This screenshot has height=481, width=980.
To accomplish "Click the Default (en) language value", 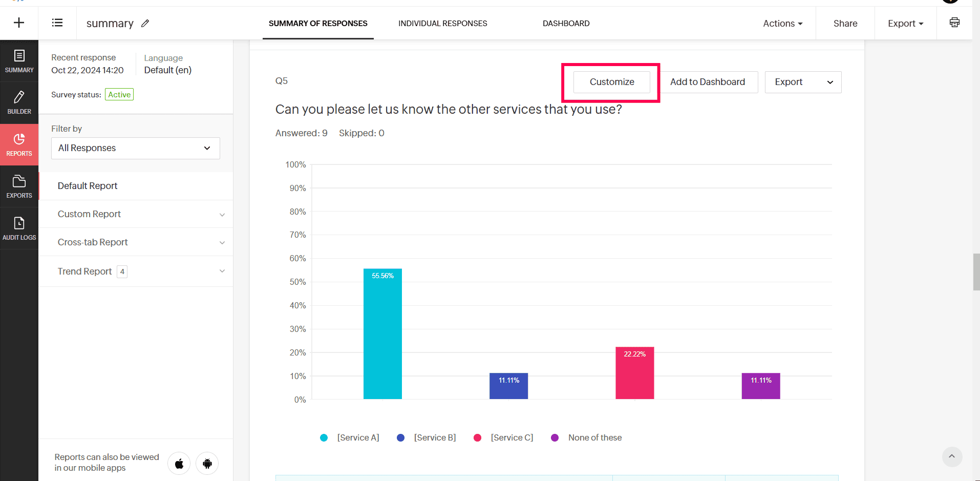I will click(x=168, y=70).
